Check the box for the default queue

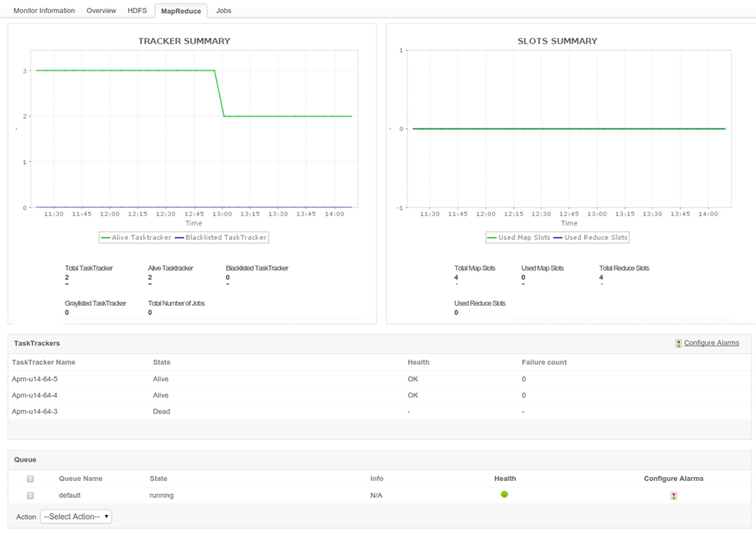(x=30, y=496)
